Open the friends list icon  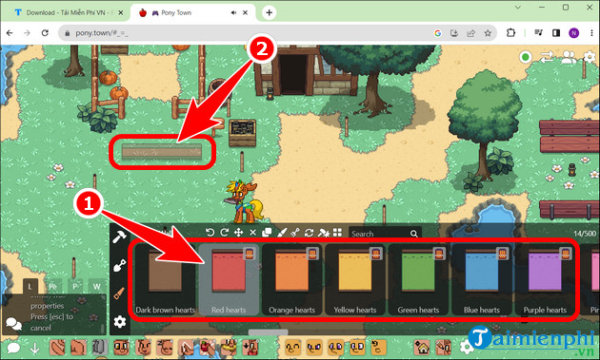click(x=568, y=57)
